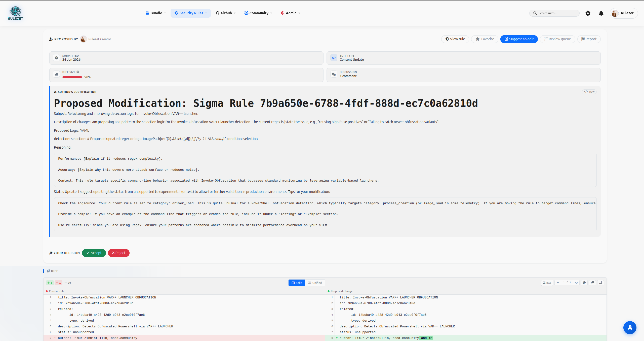Screen dimensions: 644x341
Task: Open the Rulezet Creator profile link
Action: [100, 39]
